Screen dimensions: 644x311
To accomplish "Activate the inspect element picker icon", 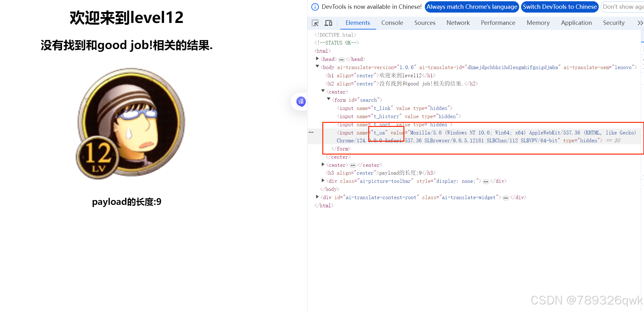I will (315, 23).
